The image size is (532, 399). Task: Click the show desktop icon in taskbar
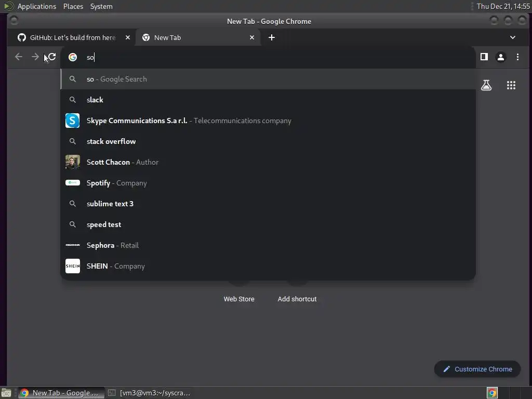click(x=6, y=393)
